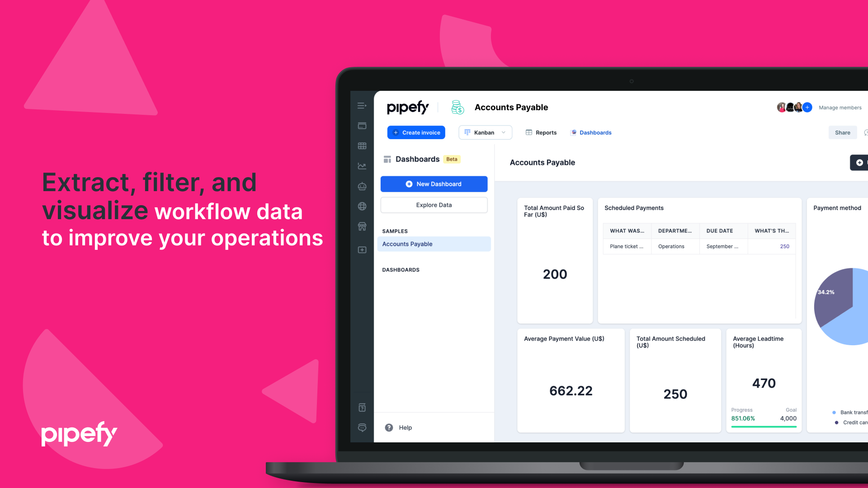The height and width of the screenshot is (488, 868).
Task: Click Explore Data button
Action: [x=434, y=205]
